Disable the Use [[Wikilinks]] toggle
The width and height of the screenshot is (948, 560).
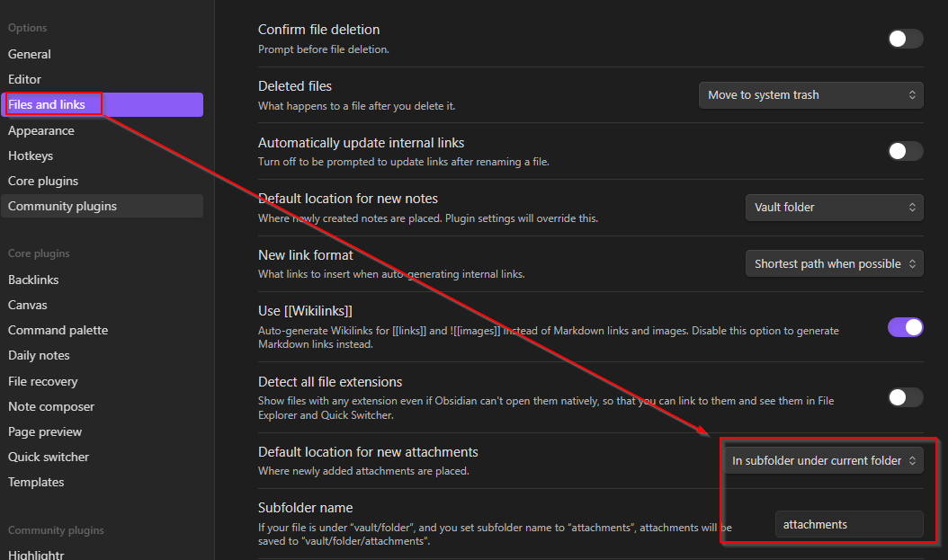tap(905, 327)
